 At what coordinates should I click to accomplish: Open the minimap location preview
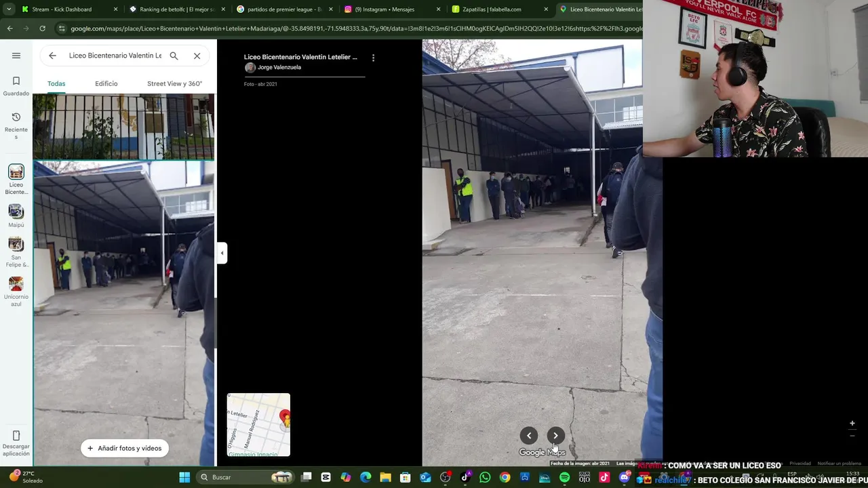pyautogui.click(x=258, y=425)
